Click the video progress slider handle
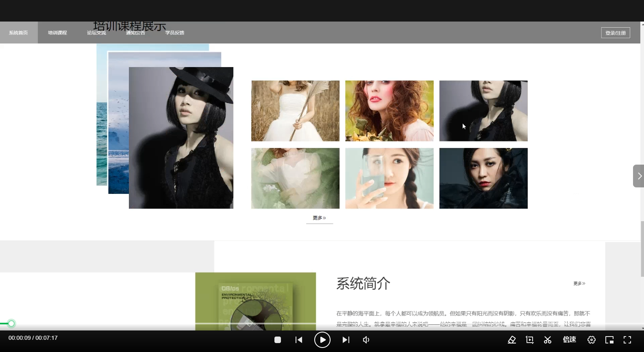Viewport: 644px width, 352px height. tap(11, 324)
